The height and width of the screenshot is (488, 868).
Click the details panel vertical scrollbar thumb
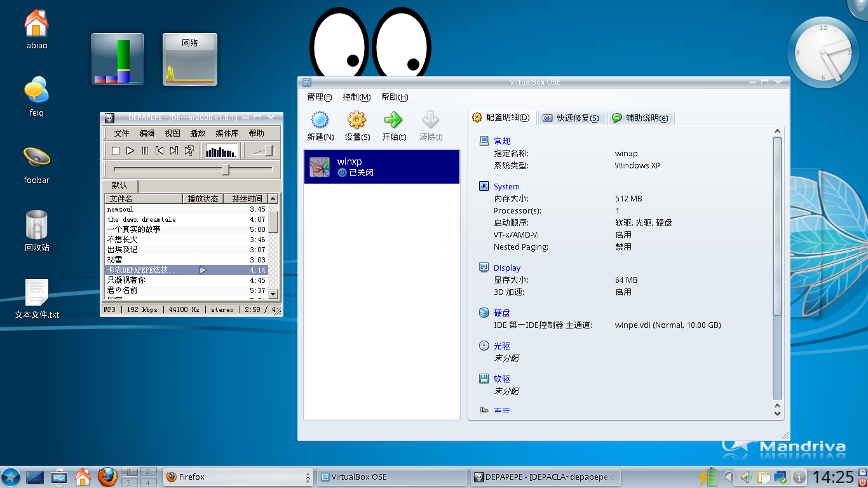pos(777,226)
